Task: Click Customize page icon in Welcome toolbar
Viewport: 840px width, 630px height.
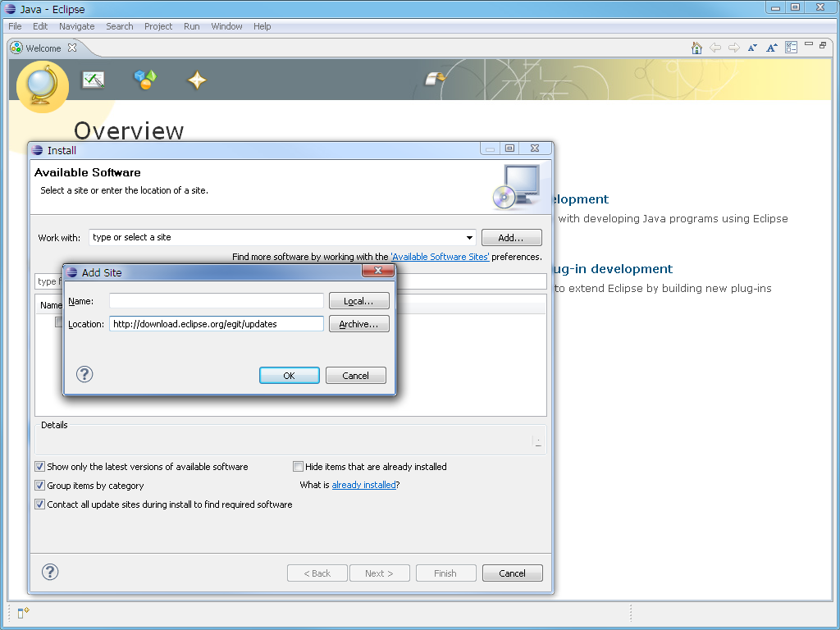Action: (x=792, y=48)
